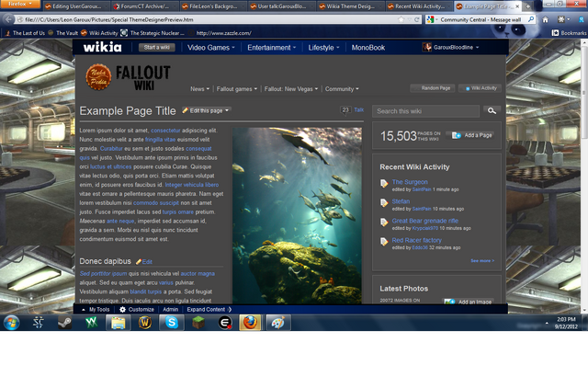This screenshot has width=588, height=388.
Task: Go back with the browser back arrow
Action: point(8,19)
